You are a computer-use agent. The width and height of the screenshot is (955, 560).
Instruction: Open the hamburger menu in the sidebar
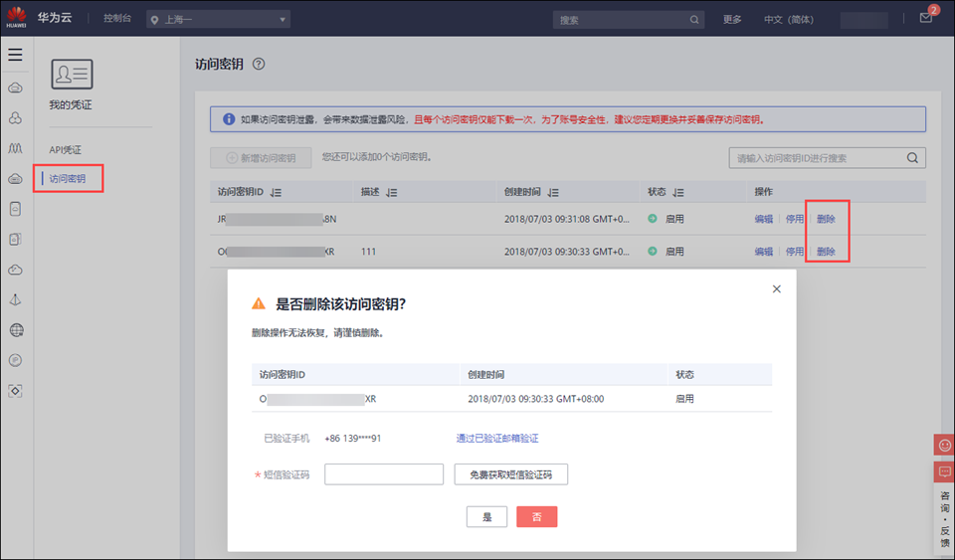15,55
